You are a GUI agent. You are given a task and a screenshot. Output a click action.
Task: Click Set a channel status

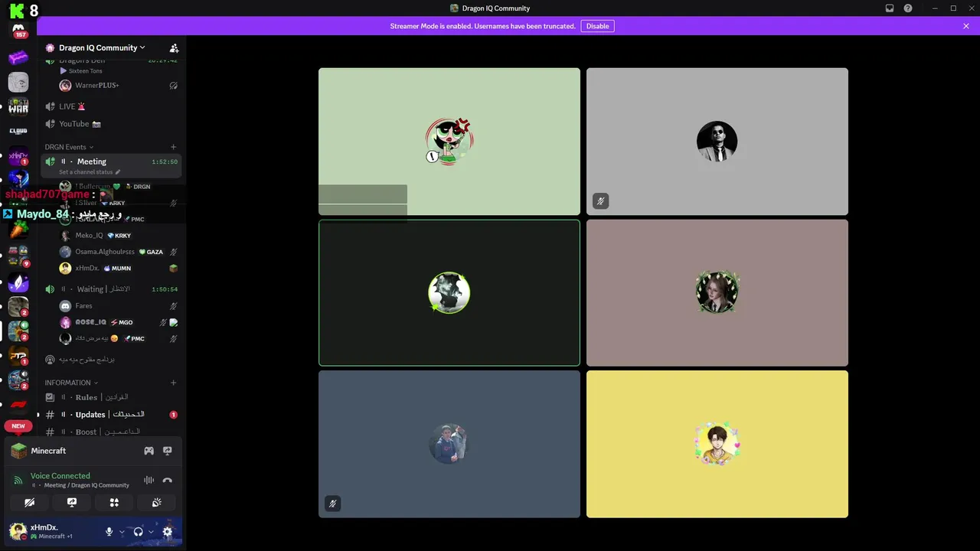(x=86, y=172)
